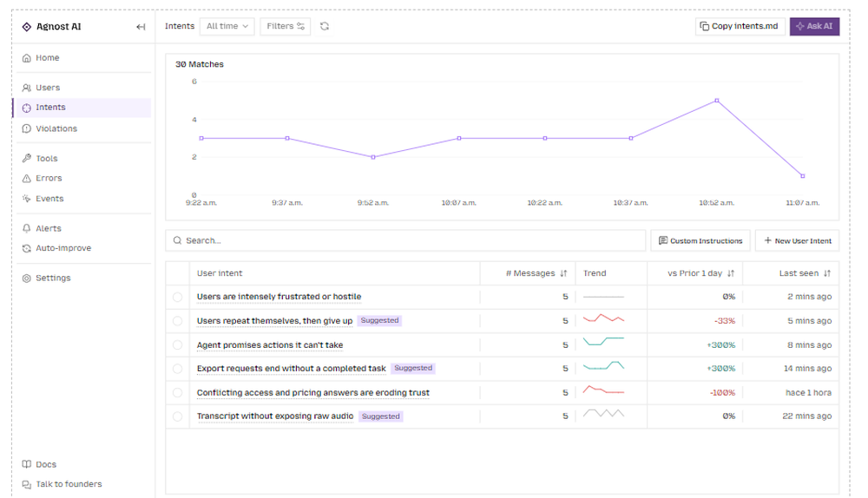Select the 'Export requests end without a completed task' radio
Image resolution: width=868 pixels, height=498 pixels.
click(x=177, y=369)
